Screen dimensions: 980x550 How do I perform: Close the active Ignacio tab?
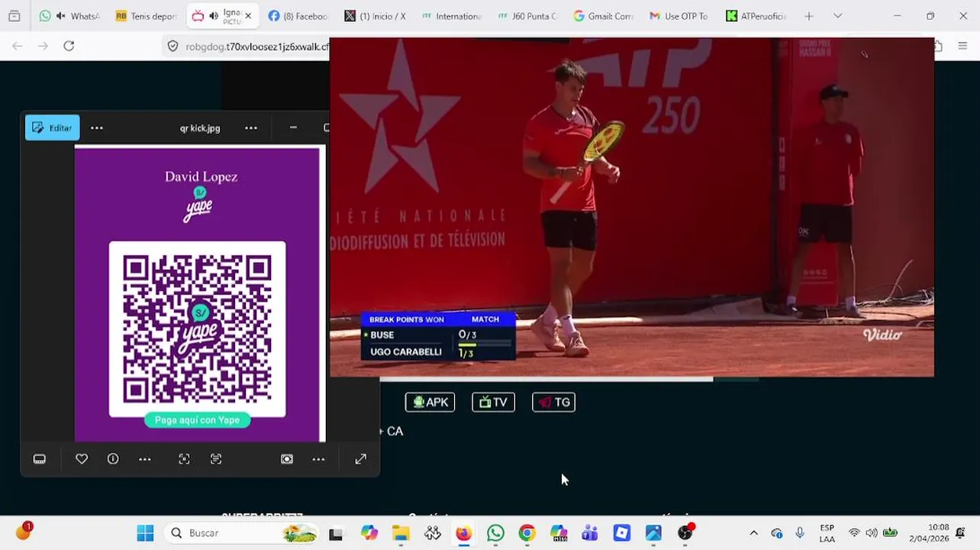pyautogui.click(x=248, y=16)
